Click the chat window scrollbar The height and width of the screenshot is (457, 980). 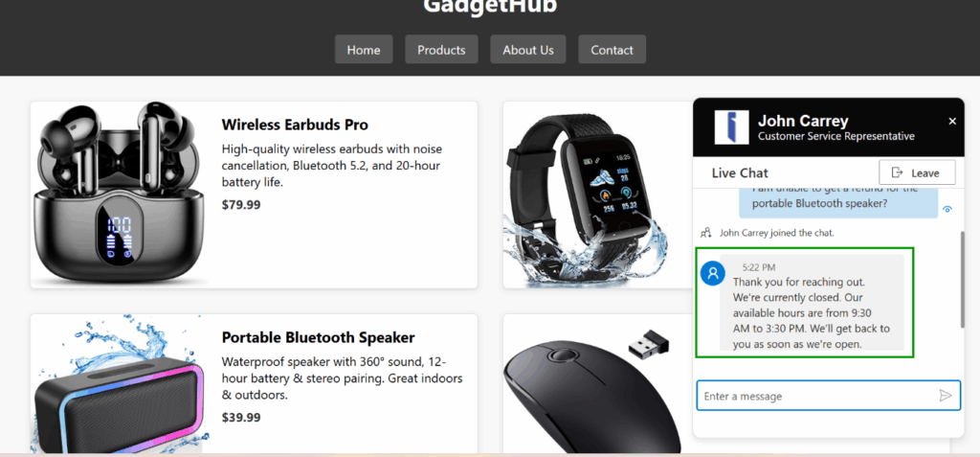click(963, 279)
